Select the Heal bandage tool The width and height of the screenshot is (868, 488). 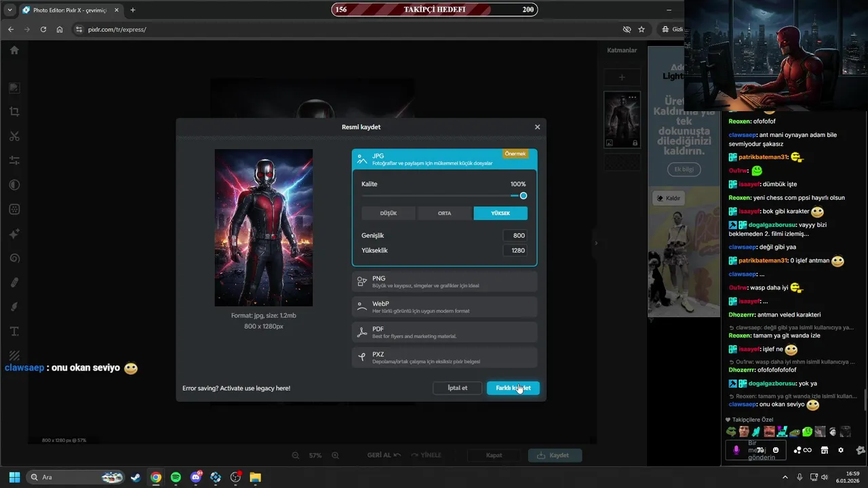pyautogui.click(x=14, y=283)
